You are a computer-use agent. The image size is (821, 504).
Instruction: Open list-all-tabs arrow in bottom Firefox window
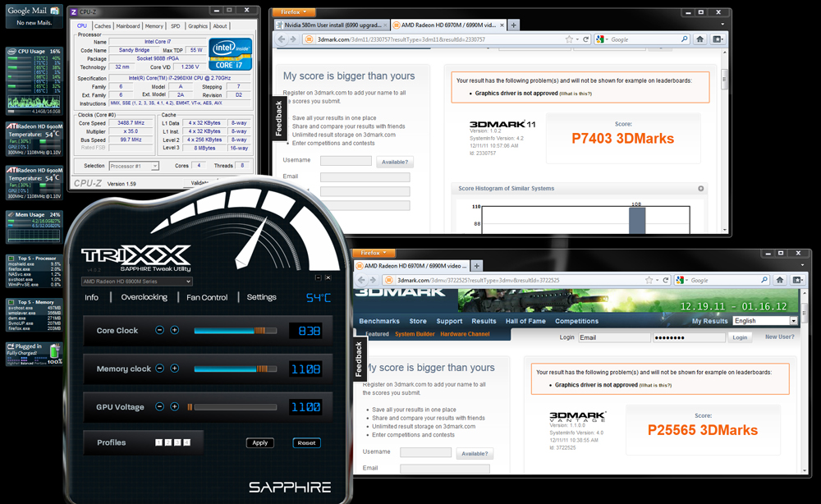pyautogui.click(x=803, y=266)
